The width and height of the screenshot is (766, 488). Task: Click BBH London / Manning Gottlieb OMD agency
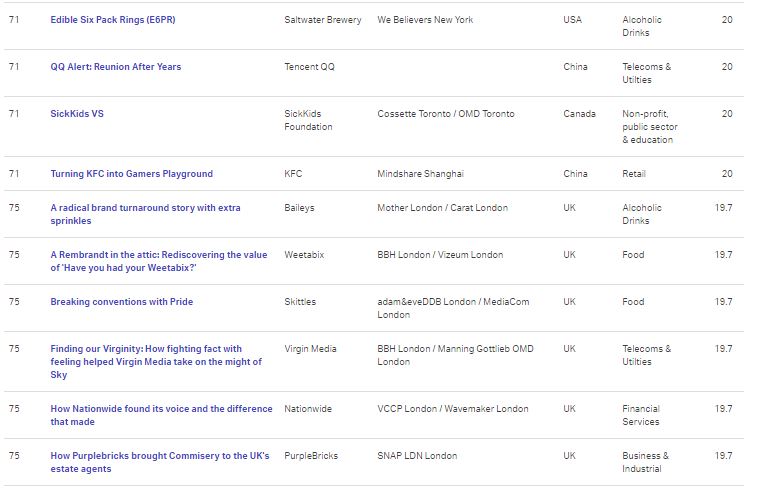click(x=455, y=355)
